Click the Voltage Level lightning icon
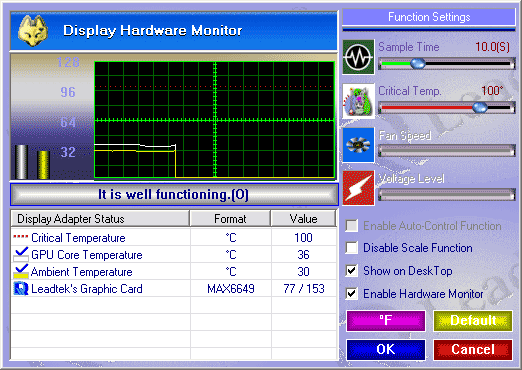522x370 pixels. pos(358,188)
